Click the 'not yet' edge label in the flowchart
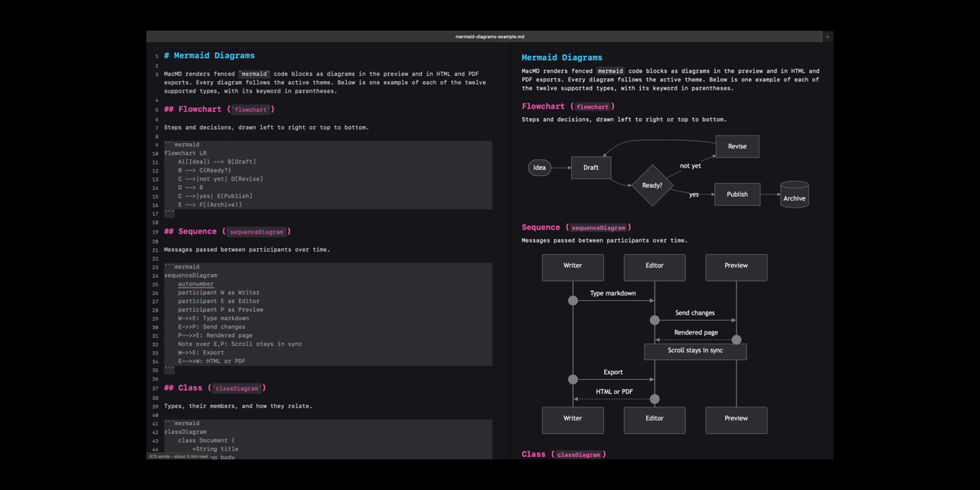This screenshot has width=980, height=490. tap(691, 165)
